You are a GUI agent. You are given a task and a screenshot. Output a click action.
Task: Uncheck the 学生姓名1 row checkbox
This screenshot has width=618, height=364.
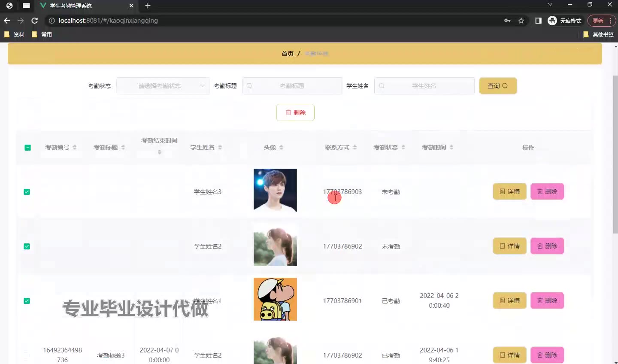point(27,301)
